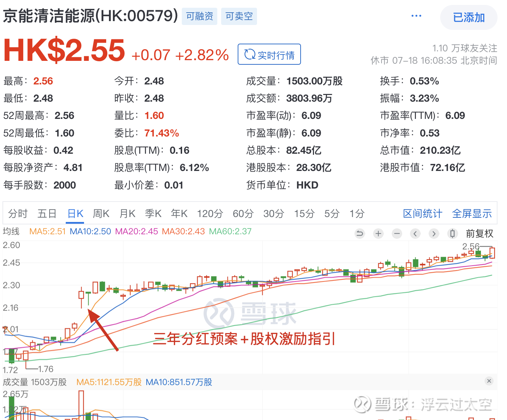Open the 全屏显示 fullscreen link
The image size is (507, 420).
pyautogui.click(x=472, y=214)
